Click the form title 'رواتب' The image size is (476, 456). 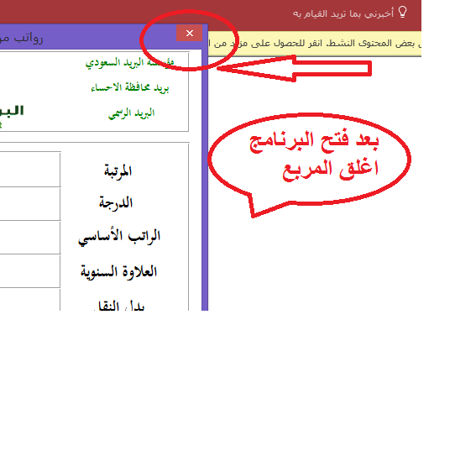[x=29, y=39]
